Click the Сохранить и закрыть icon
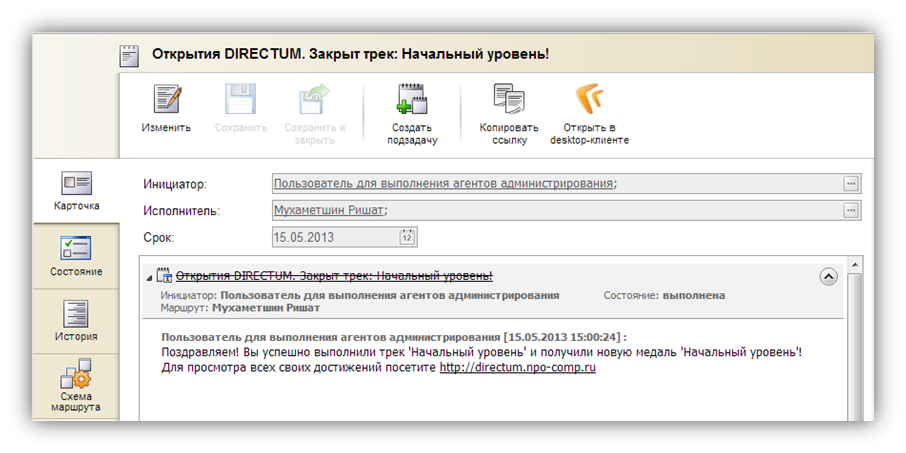Image resolution: width=906 pixels, height=453 pixels. click(314, 99)
